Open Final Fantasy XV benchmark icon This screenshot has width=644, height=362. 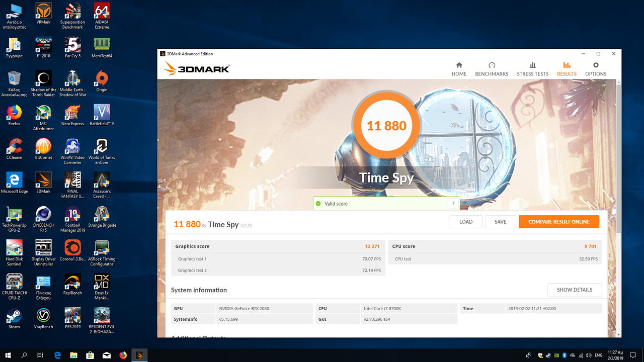(72, 185)
